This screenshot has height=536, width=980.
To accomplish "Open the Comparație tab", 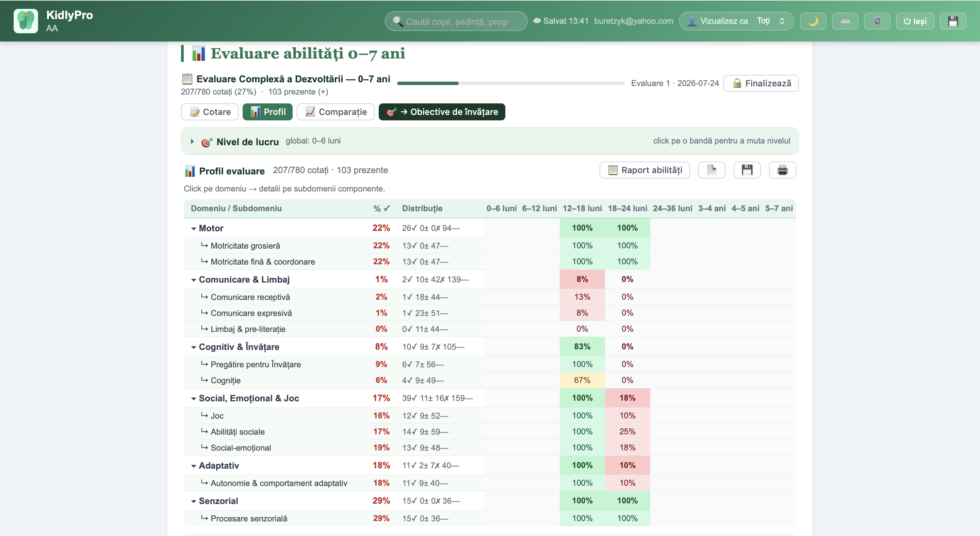I will pos(336,112).
